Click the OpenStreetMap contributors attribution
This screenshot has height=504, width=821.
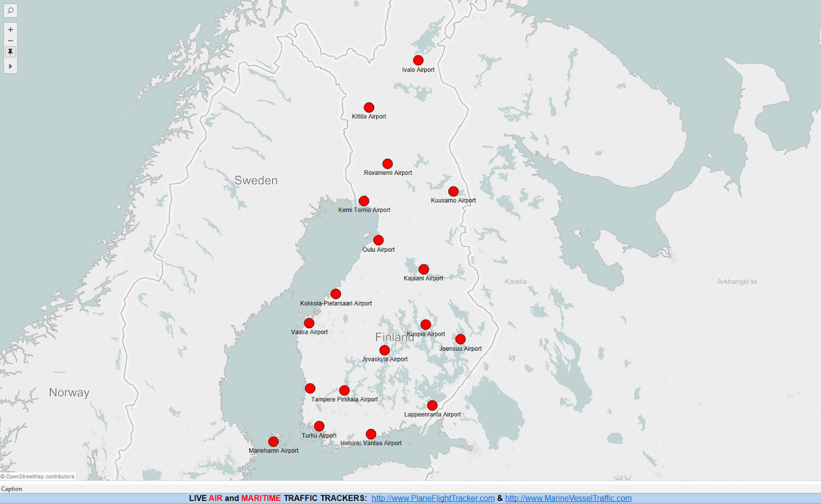(37, 476)
